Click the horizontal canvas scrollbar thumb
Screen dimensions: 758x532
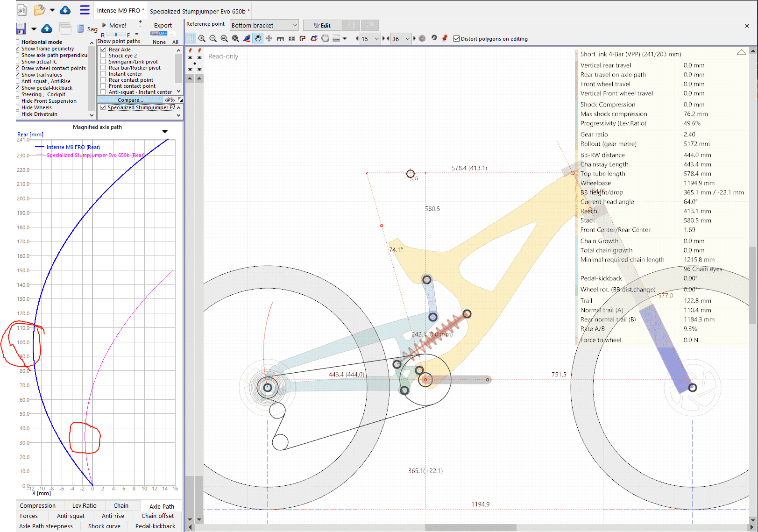[470, 527]
